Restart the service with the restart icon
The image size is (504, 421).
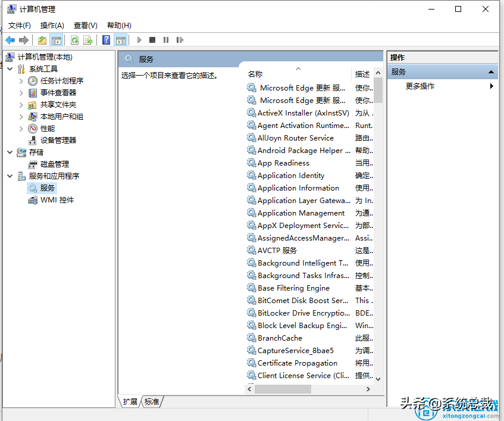tap(179, 40)
